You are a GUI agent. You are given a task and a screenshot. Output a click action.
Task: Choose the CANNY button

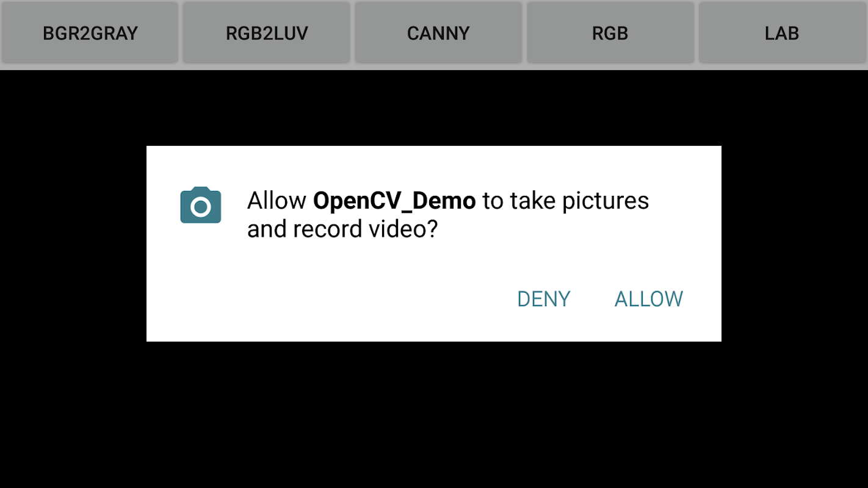(438, 33)
